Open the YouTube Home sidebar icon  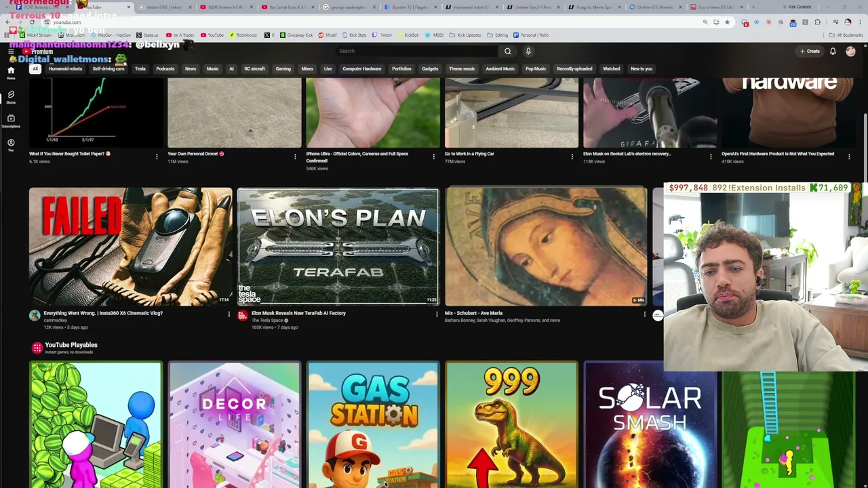(x=11, y=72)
